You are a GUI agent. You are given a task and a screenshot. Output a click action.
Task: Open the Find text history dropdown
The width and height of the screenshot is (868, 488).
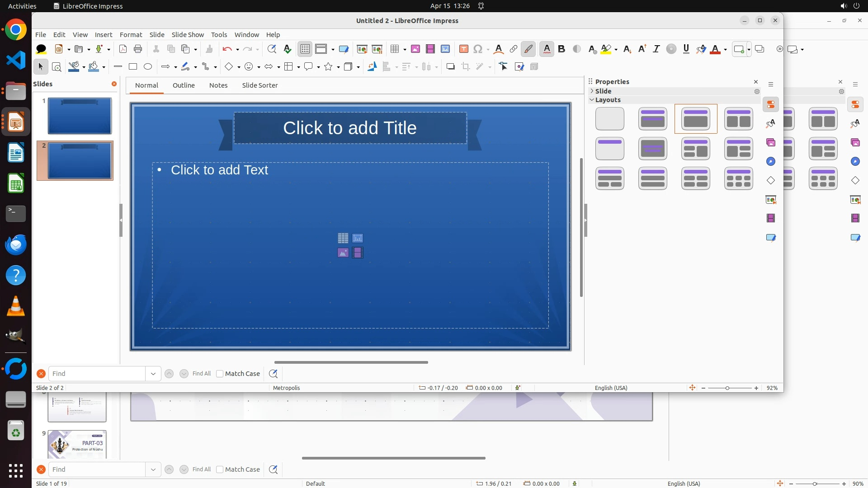(153, 374)
